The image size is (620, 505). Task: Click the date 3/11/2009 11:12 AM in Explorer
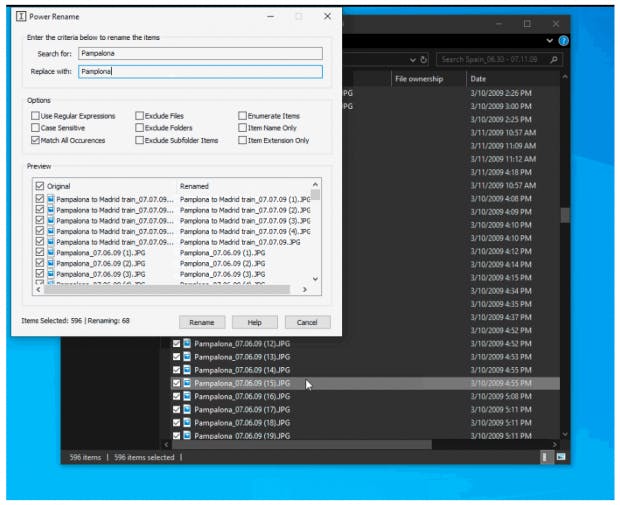pyautogui.click(x=503, y=159)
